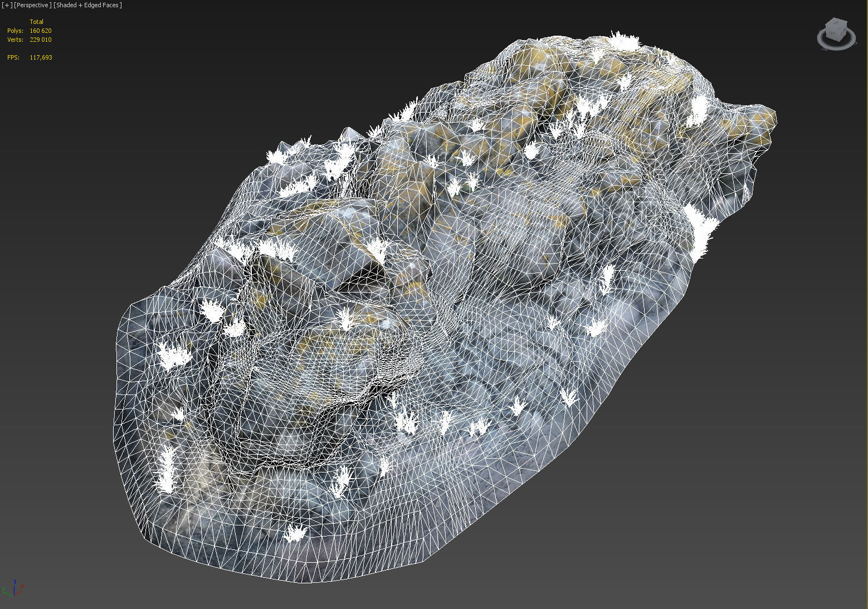
Task: Open the [Shaded + Edged Faces] shading menu
Action: [x=88, y=5]
